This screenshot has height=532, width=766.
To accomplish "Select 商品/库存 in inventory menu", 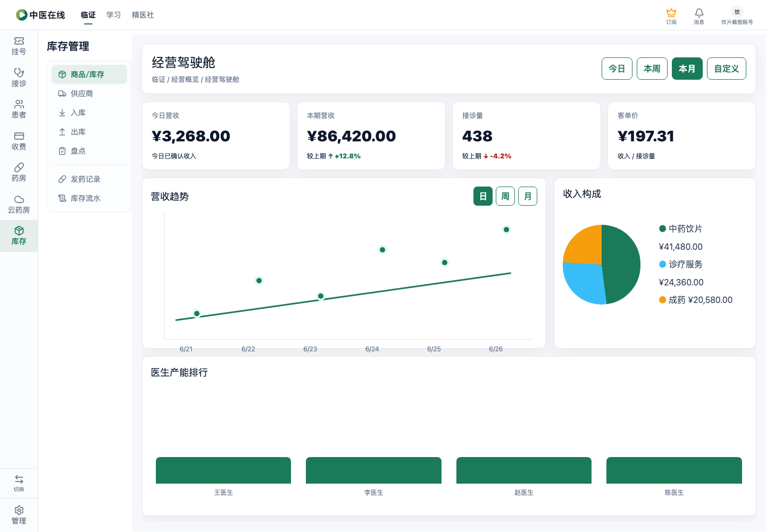I will point(89,74).
